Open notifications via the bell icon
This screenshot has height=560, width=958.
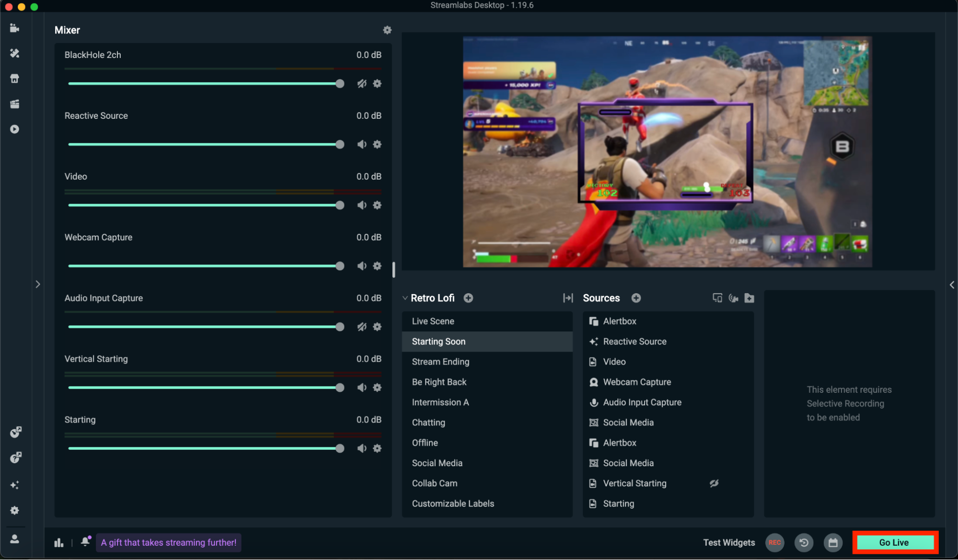pos(85,541)
